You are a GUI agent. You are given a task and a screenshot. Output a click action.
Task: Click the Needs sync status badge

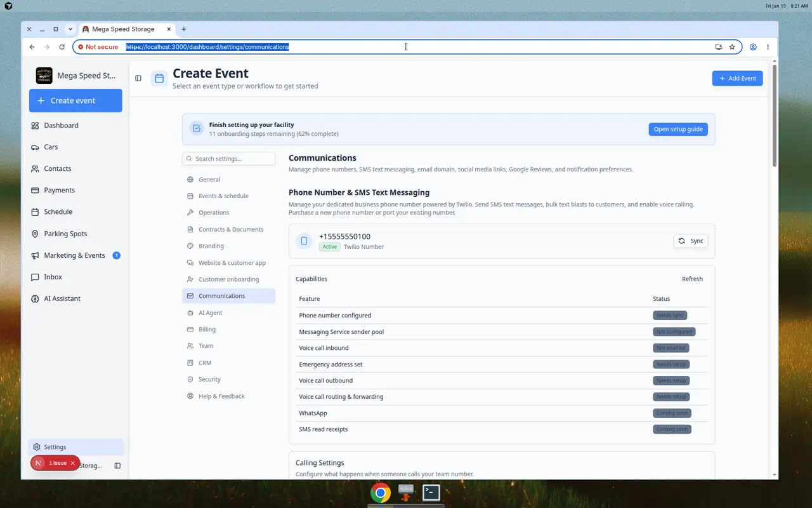670,316
